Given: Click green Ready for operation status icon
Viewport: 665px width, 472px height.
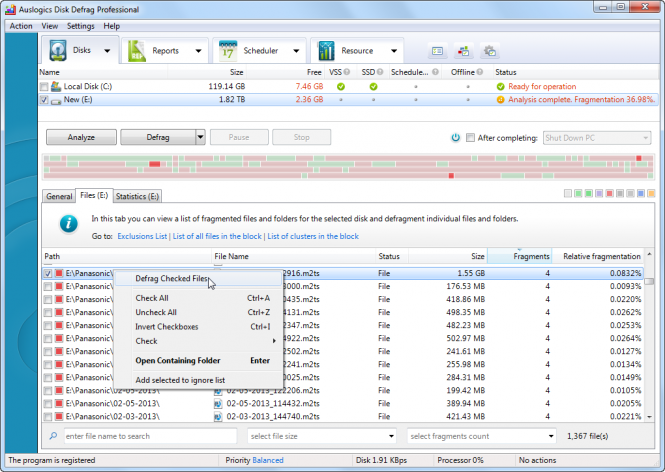Looking at the screenshot, I should coord(500,87).
